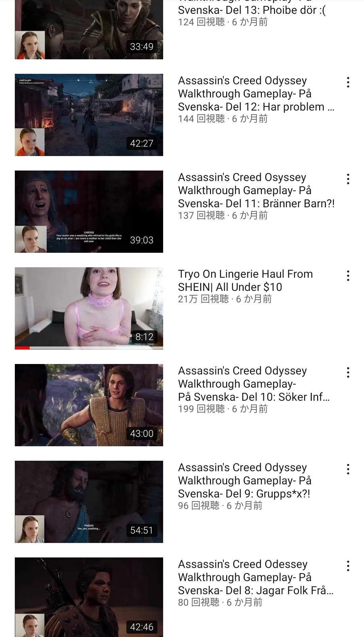Open the Del 9 video thumbnail

coord(89,502)
